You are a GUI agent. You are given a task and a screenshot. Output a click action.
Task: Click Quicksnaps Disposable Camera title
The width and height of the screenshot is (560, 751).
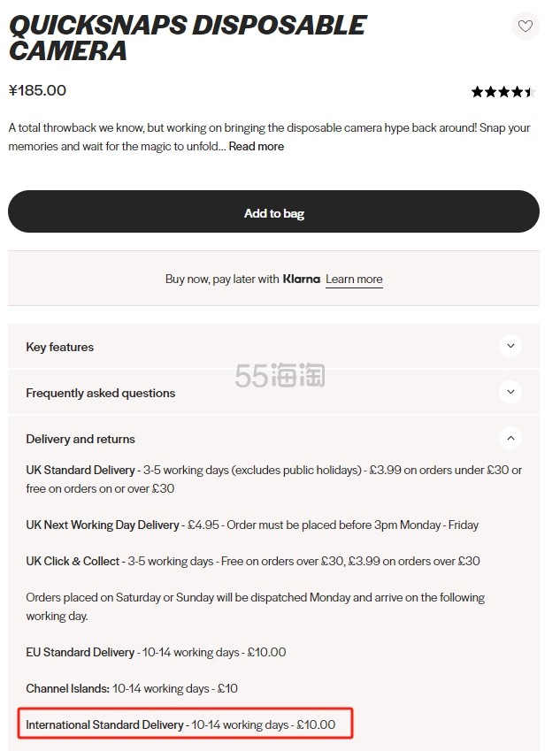(188, 38)
